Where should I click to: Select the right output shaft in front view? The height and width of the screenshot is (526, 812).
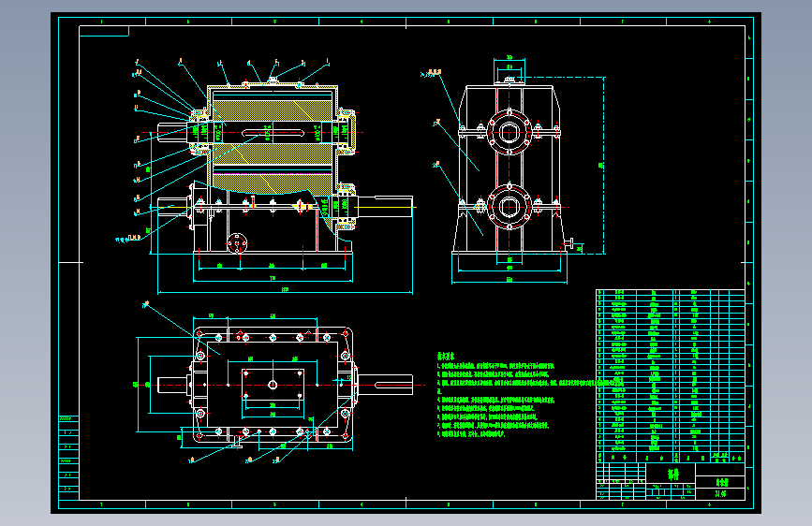click(x=384, y=207)
